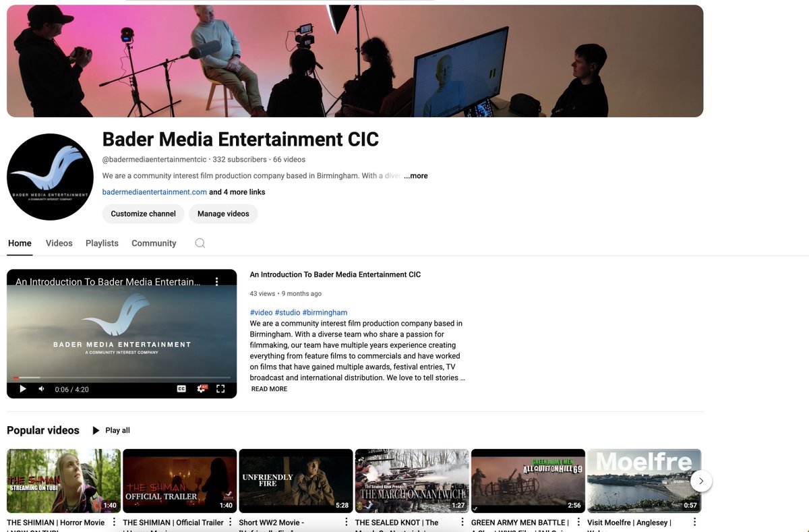Click the #studio hashtag
The width and height of the screenshot is (809, 532).
287,313
